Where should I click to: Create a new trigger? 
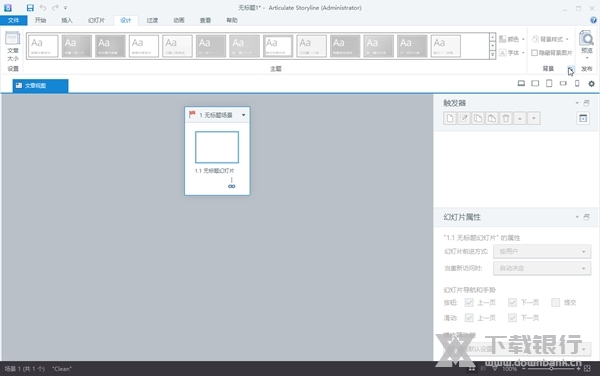tap(450, 118)
